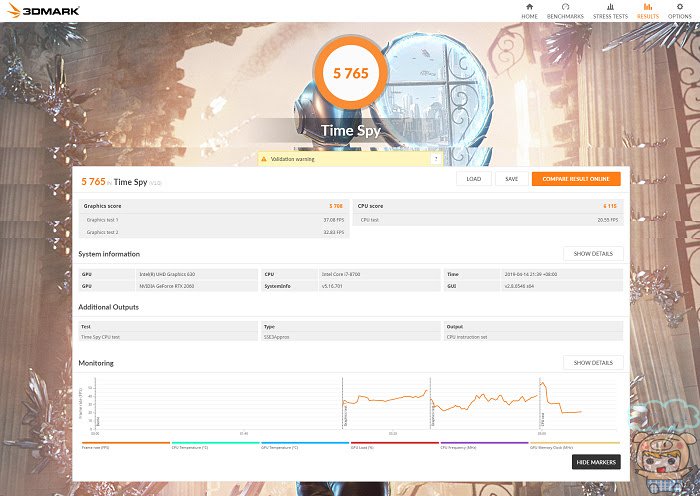
Task: Click the Demo marker at graph start
Action: [98, 421]
